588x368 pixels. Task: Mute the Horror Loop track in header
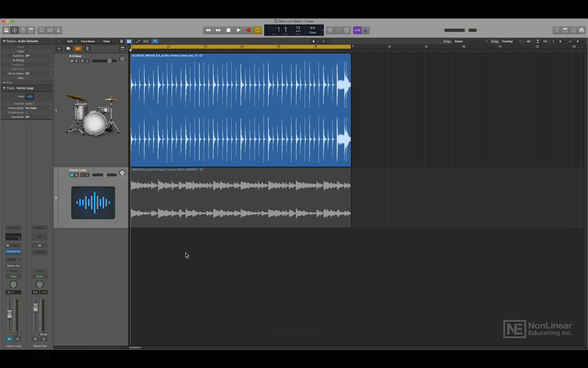pos(72,175)
